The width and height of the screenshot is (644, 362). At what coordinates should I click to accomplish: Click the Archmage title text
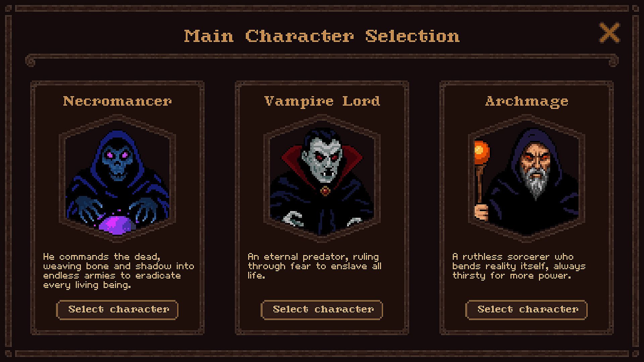tap(527, 102)
